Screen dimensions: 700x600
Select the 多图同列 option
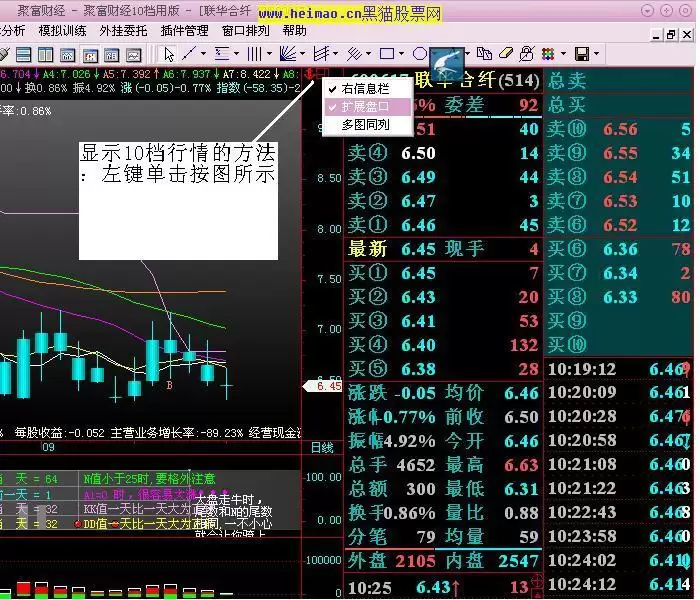[364, 125]
